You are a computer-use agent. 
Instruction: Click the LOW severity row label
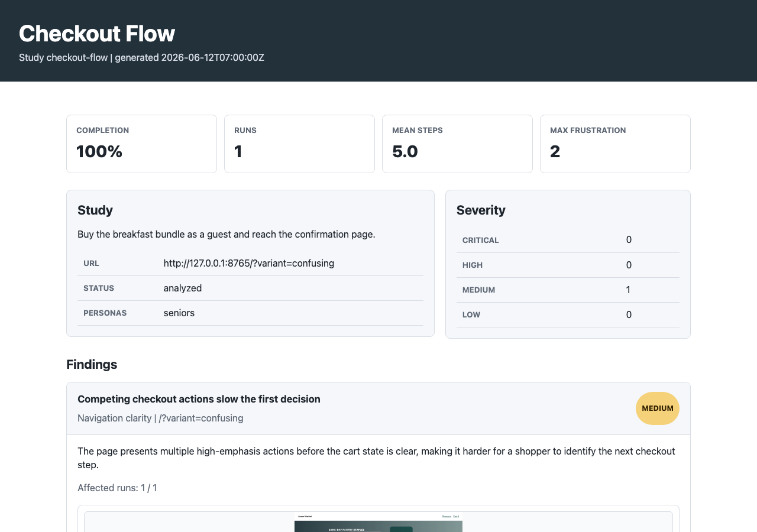pos(471,314)
